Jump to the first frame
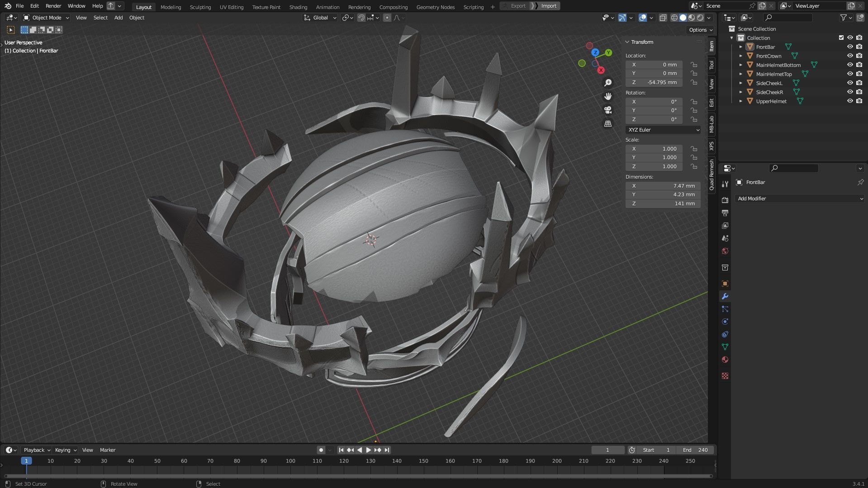This screenshot has height=488, width=868. 341,450
